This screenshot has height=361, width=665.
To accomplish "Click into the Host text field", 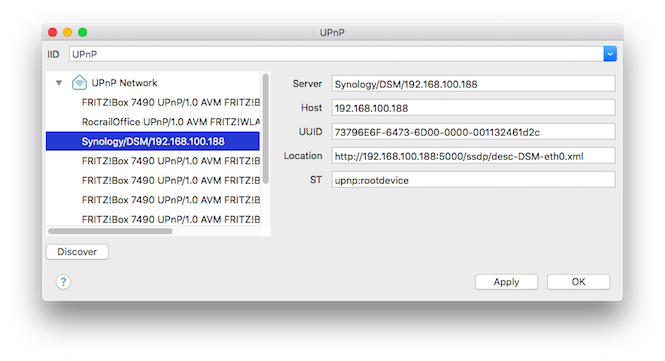I will [473, 108].
